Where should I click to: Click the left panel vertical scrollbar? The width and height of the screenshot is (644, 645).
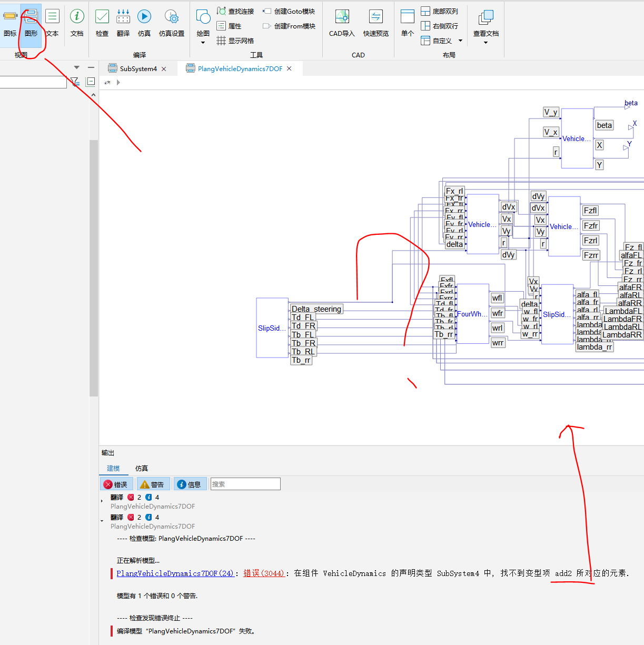coord(94,268)
